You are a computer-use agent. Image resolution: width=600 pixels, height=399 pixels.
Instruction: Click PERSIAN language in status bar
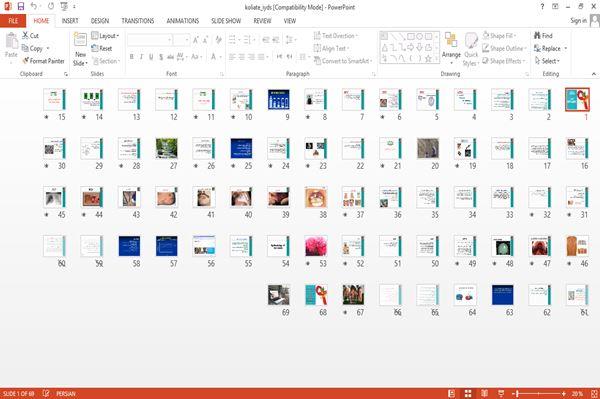click(x=66, y=393)
